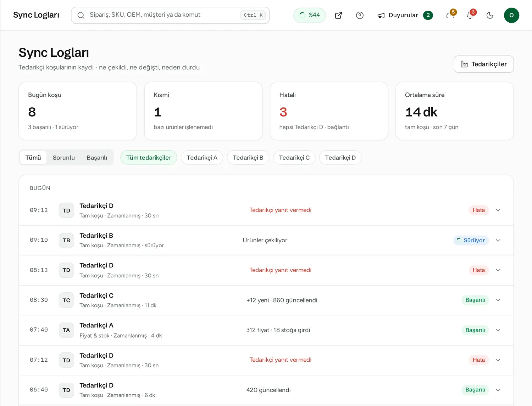
Task: Toggle dark mode with the moon icon
Action: coord(490,15)
